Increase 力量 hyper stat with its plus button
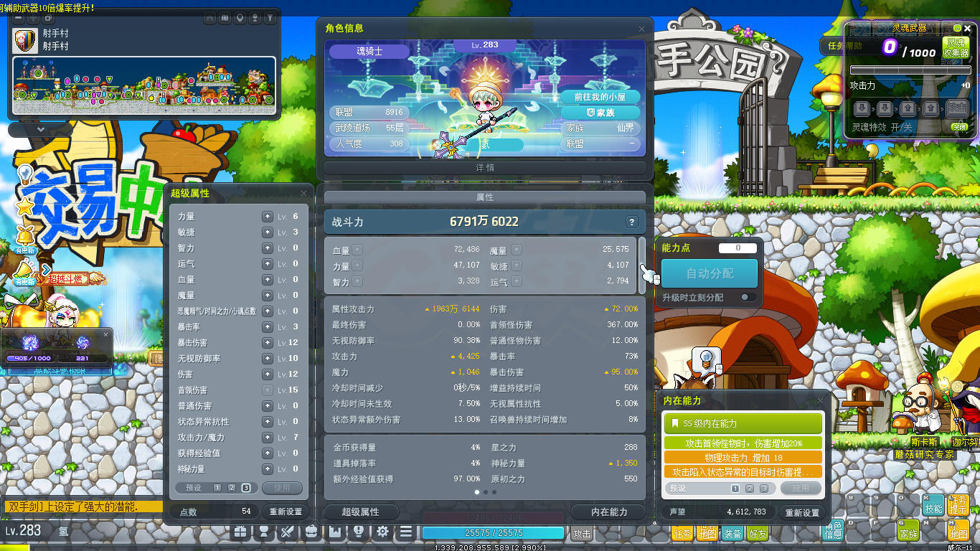 (x=268, y=216)
